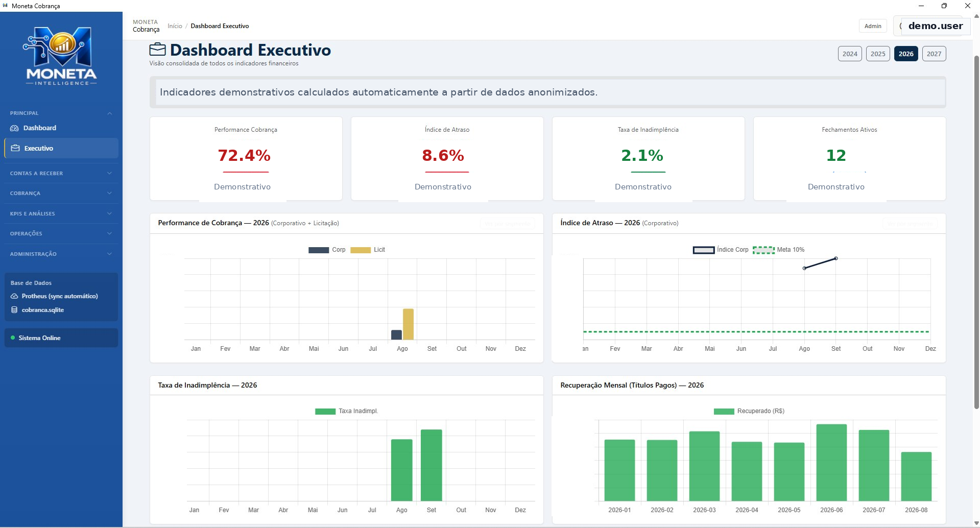Switch to year 2025

click(878, 54)
